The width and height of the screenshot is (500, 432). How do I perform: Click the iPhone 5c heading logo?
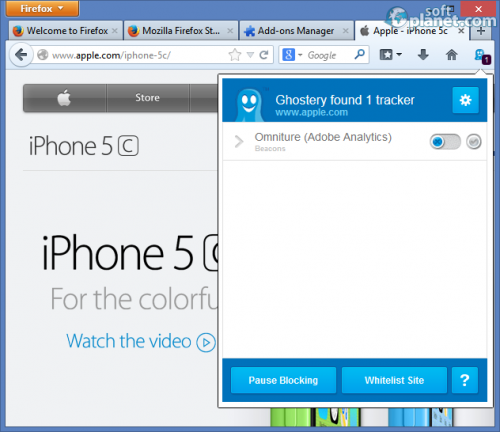click(84, 146)
